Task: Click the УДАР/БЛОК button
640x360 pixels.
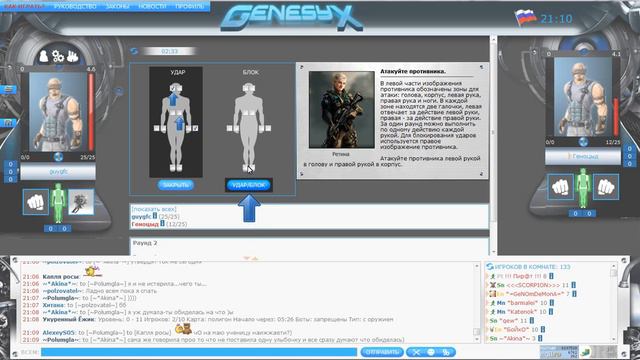Action: (x=249, y=185)
